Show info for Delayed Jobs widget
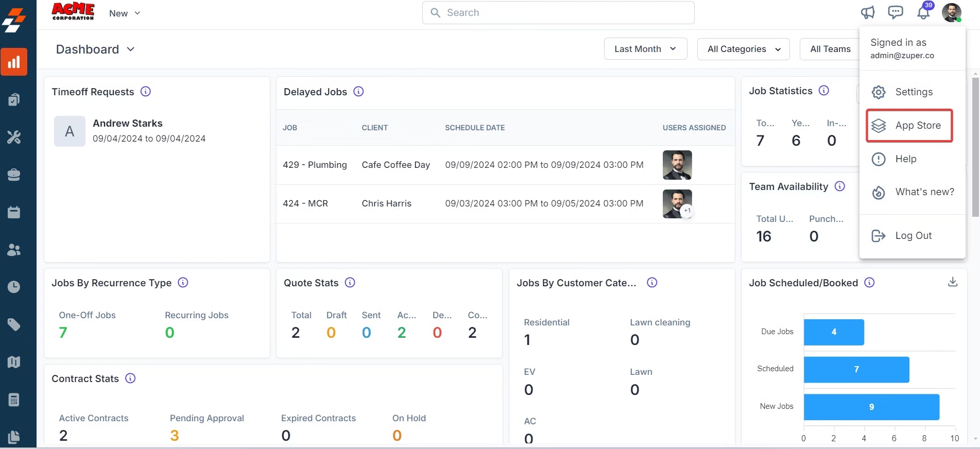The height and width of the screenshot is (449, 980). tap(359, 92)
